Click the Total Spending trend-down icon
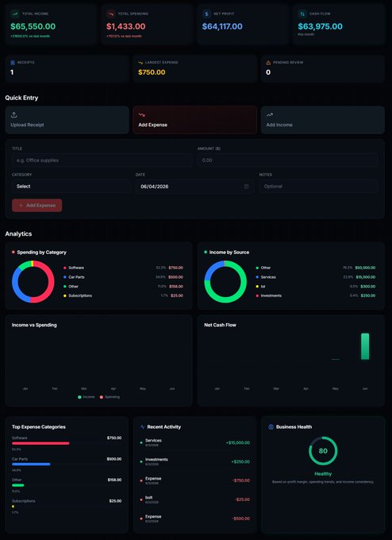 [x=110, y=13]
